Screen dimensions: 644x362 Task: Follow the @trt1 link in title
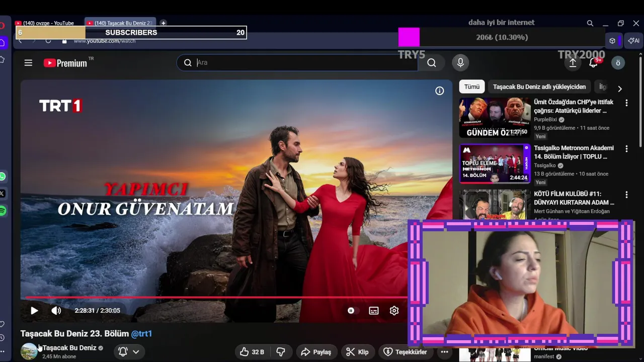pos(141,333)
